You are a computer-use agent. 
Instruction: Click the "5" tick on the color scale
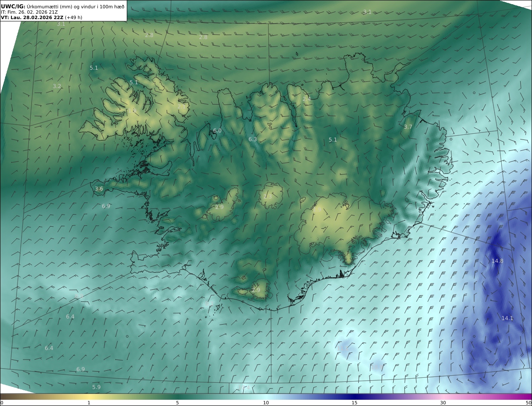click(177, 403)
